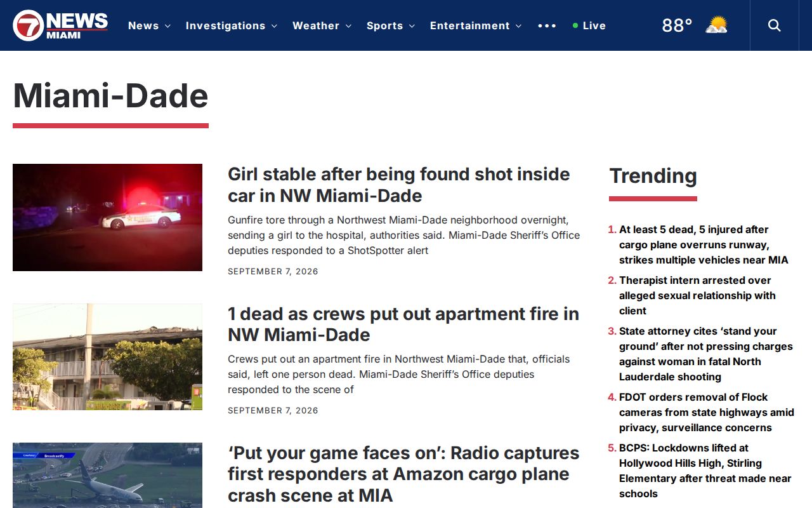Click the partly cloudy weather icon
This screenshot has height=508, width=812.
[x=716, y=25]
